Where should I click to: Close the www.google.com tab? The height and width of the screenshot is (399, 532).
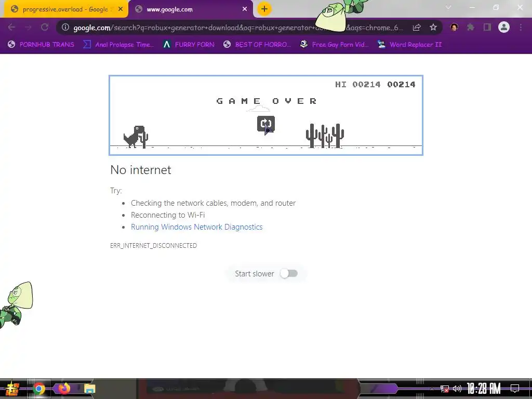point(245,9)
